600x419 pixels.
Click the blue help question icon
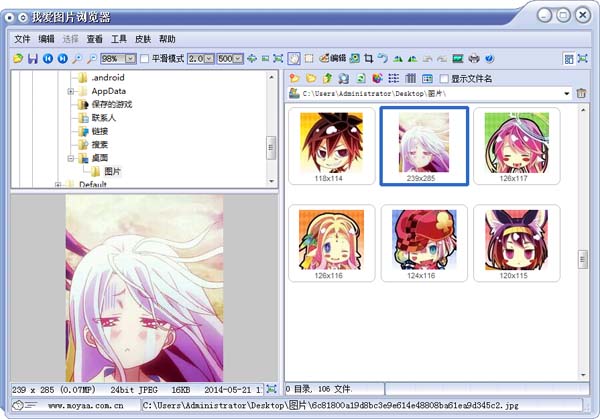coord(489,59)
